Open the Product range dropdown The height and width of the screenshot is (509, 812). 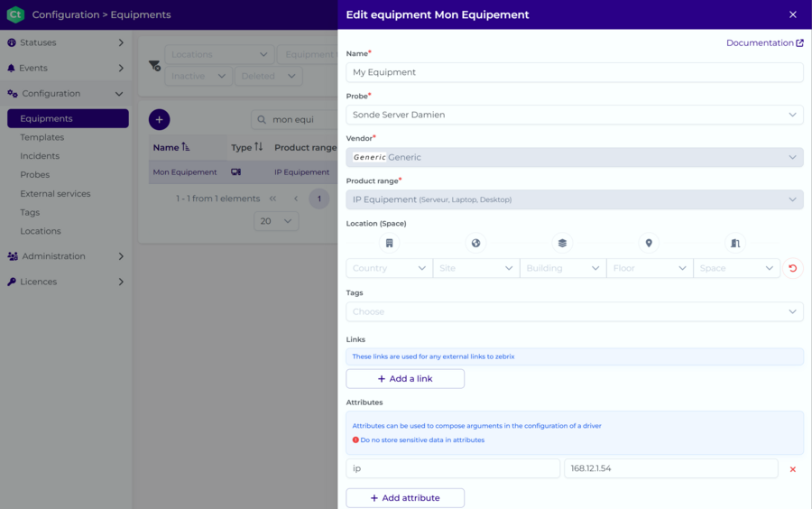click(x=575, y=199)
